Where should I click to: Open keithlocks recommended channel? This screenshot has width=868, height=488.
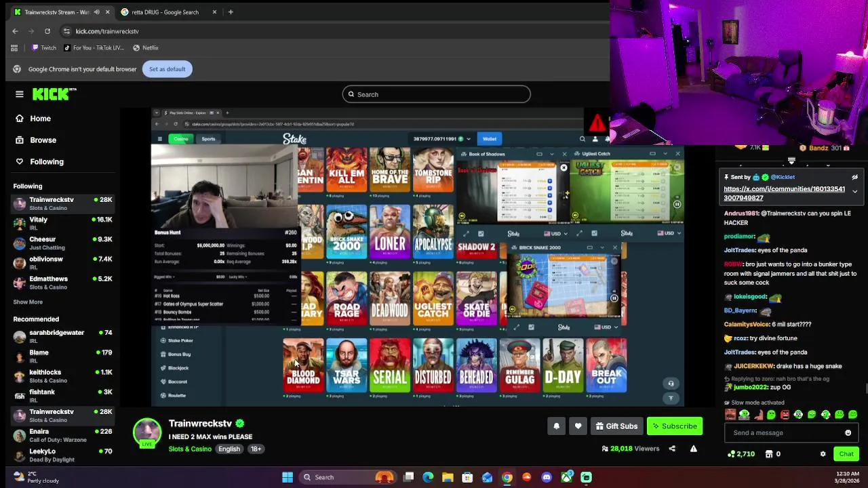62,375
